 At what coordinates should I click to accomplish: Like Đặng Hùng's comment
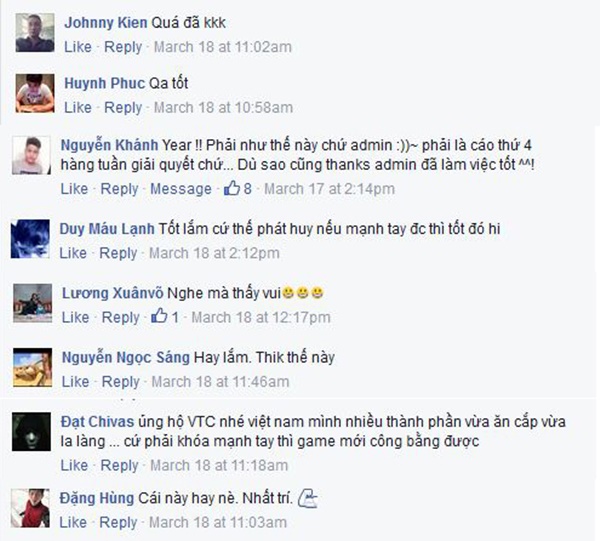pos(73,522)
